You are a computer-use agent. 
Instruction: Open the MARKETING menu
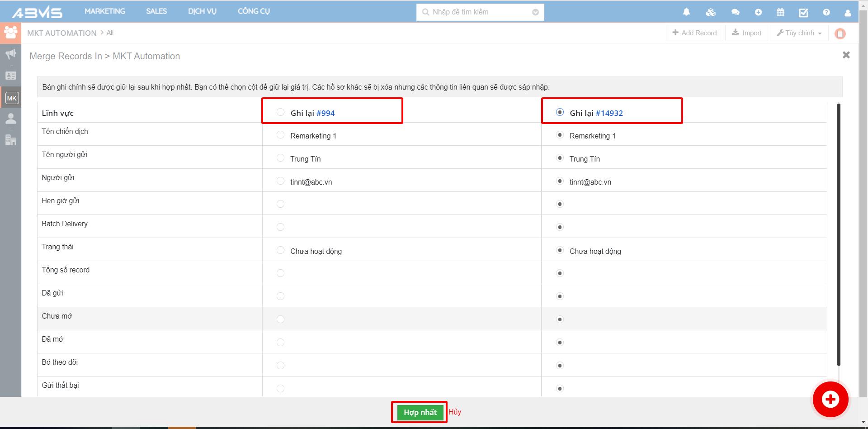[x=105, y=11]
